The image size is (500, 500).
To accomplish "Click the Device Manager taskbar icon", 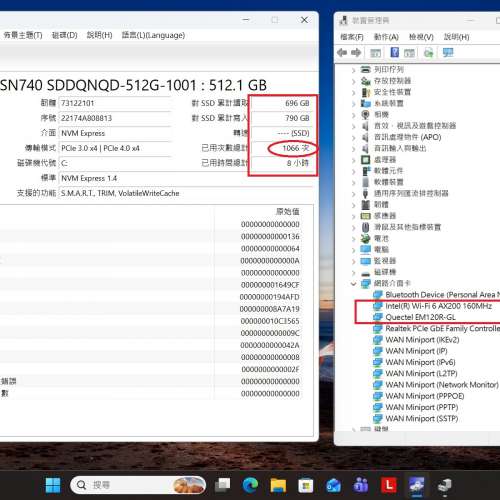I will pyautogui.click(x=444, y=485).
